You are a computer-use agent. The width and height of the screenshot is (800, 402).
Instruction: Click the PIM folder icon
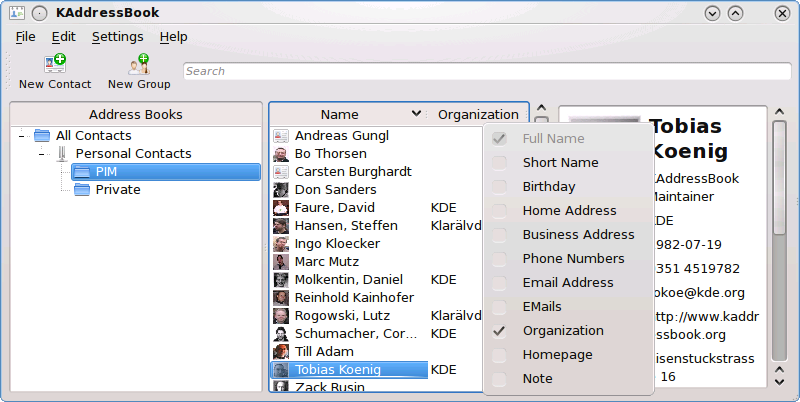pos(82,172)
